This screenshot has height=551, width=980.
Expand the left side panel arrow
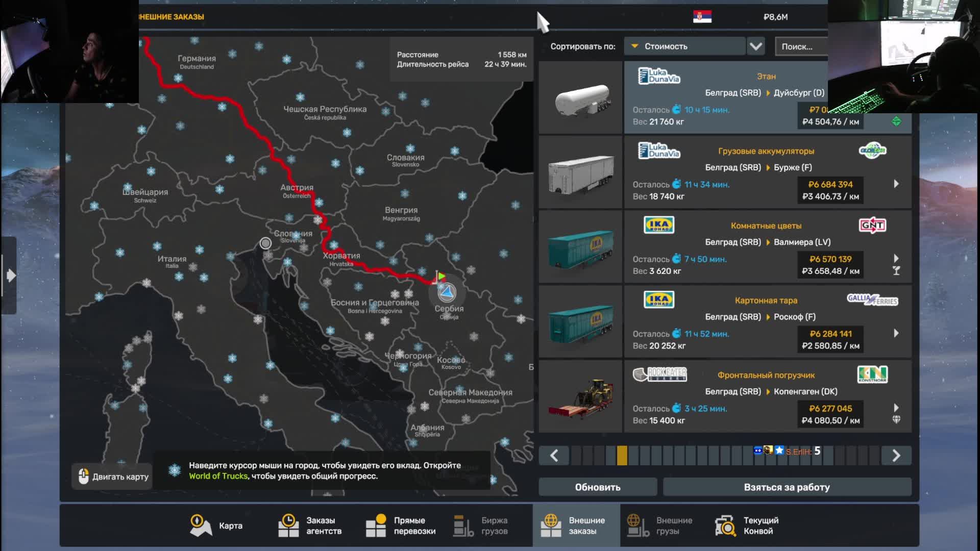pyautogui.click(x=10, y=275)
